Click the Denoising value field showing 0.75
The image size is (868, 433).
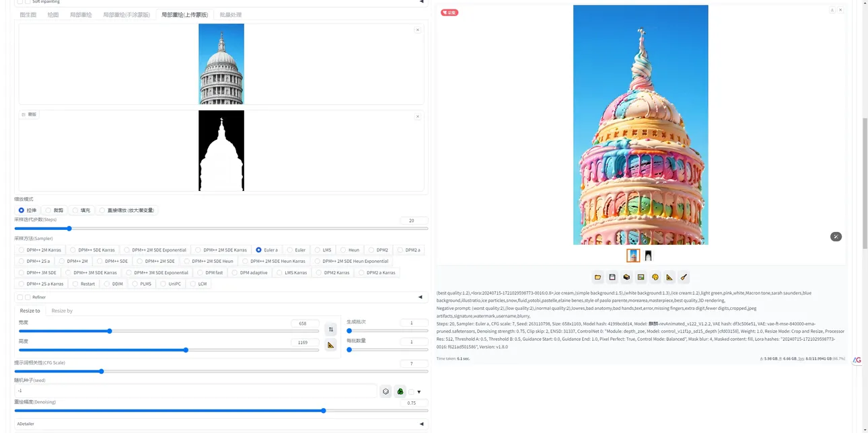point(413,403)
